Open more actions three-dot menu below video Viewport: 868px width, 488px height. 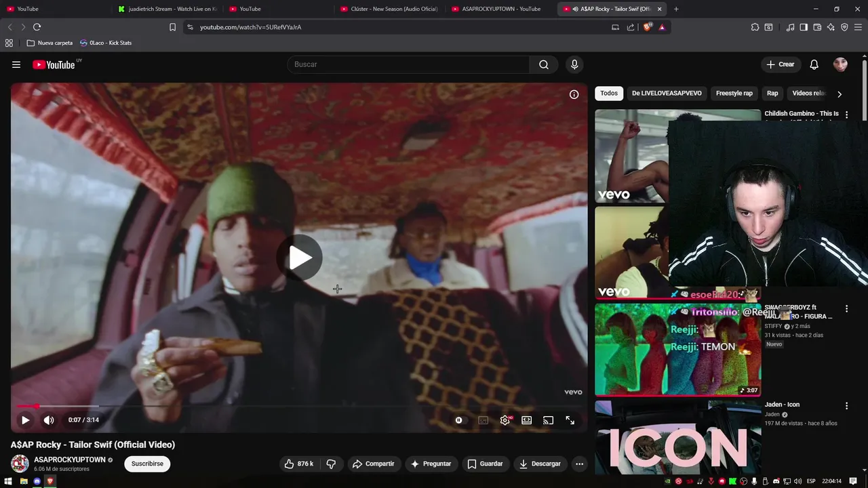coord(579,464)
